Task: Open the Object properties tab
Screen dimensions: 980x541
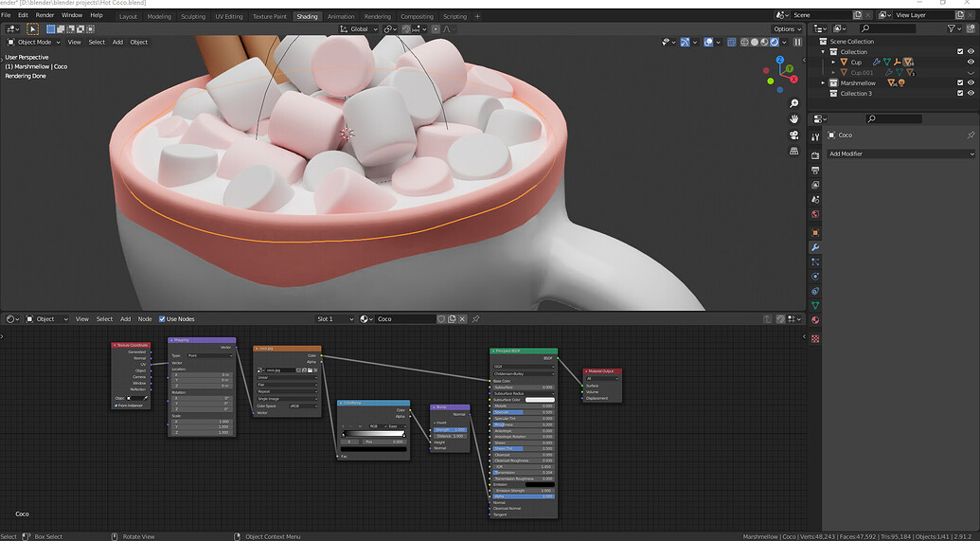Action: 815,233
